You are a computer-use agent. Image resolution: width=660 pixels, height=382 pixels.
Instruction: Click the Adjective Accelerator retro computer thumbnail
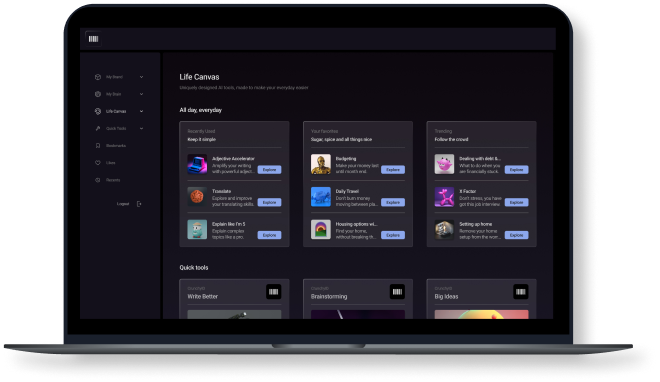pyautogui.click(x=197, y=164)
